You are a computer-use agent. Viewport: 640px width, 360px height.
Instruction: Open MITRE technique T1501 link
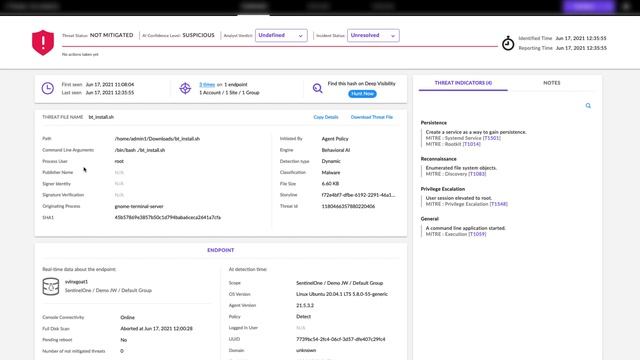tap(491, 138)
